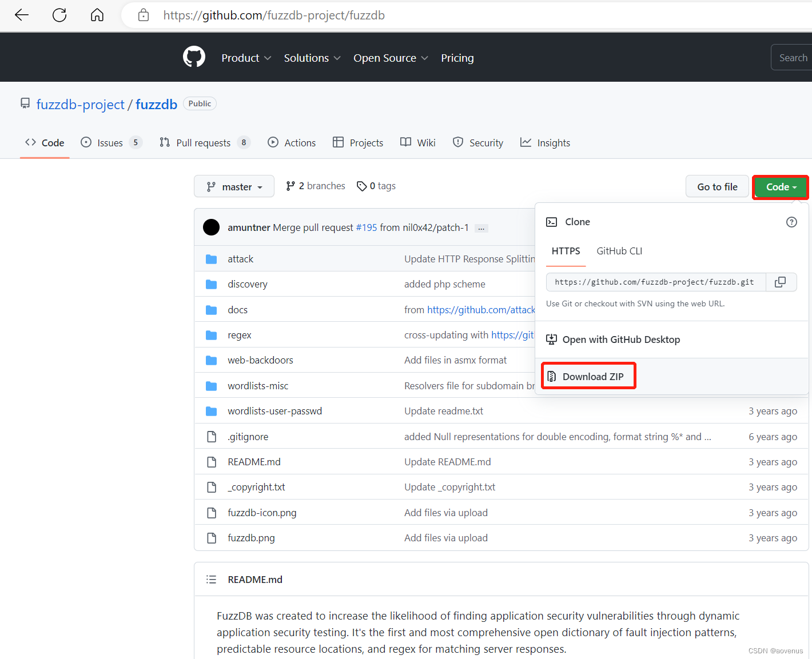Open the Actions tab
Viewport: 812px width, 659px height.
pos(292,143)
